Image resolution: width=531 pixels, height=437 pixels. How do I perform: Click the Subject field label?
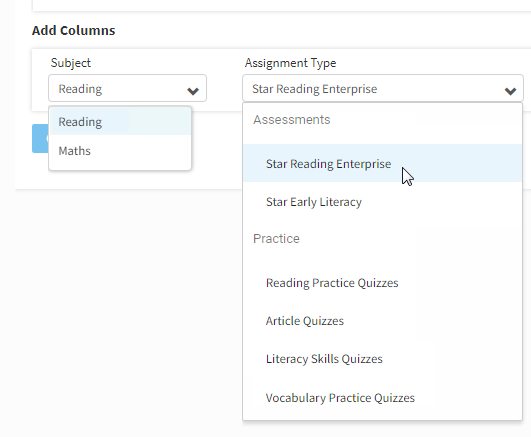tap(70, 63)
